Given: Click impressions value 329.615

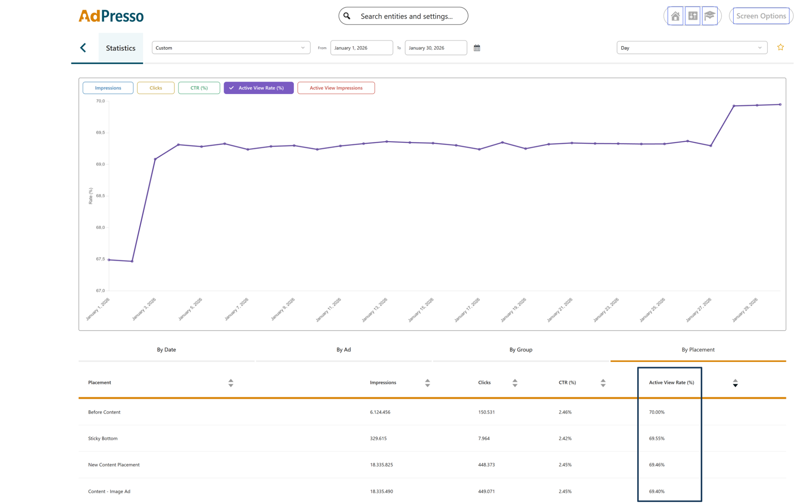Looking at the screenshot, I should click(378, 438).
